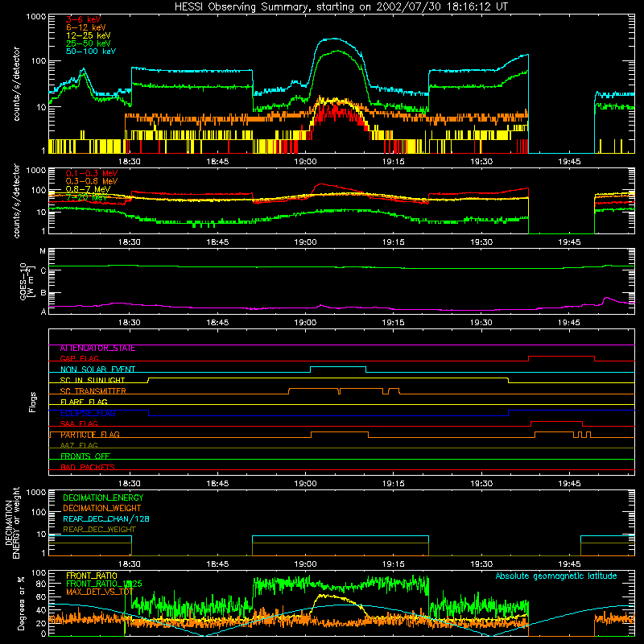Click the 'SAA_FLAG' flag label
644x644 pixels.
(79, 423)
